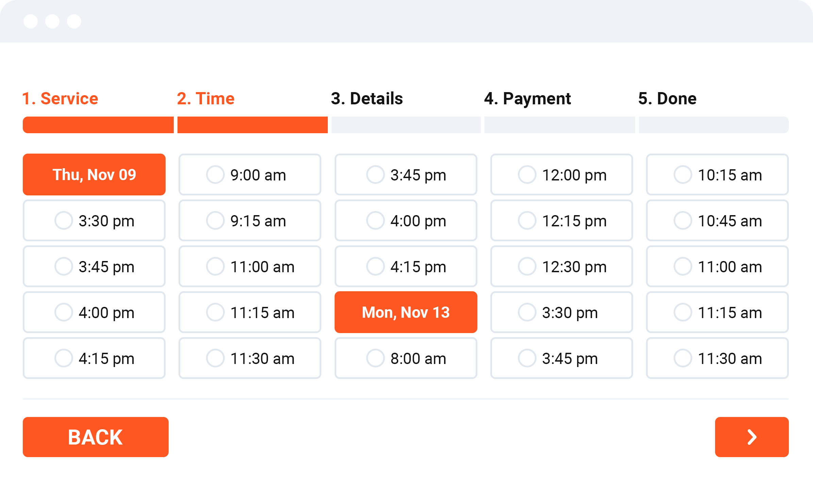Select the 10:45 am time option
Screen dimensions: 813x504
(x=717, y=221)
